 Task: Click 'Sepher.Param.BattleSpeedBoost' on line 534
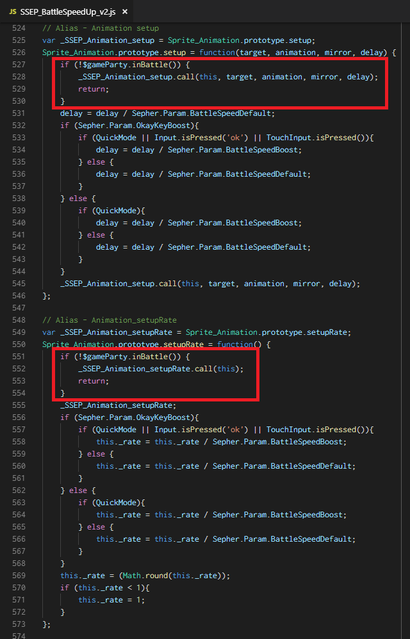click(233, 150)
